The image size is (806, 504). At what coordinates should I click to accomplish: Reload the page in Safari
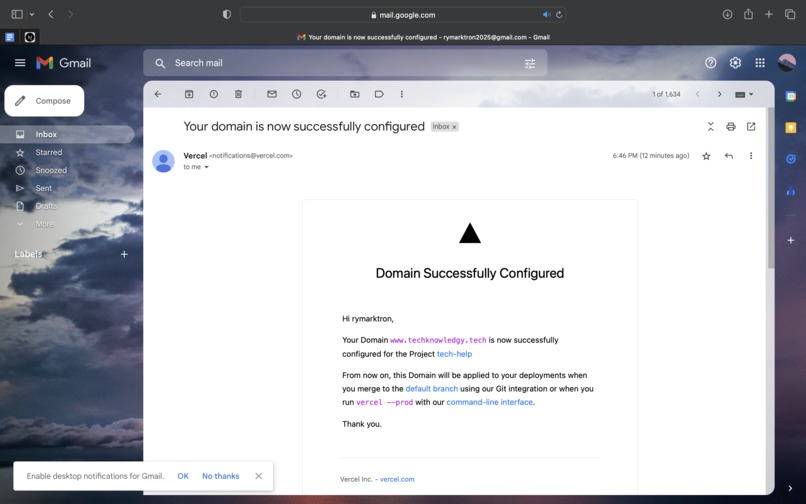coord(559,14)
